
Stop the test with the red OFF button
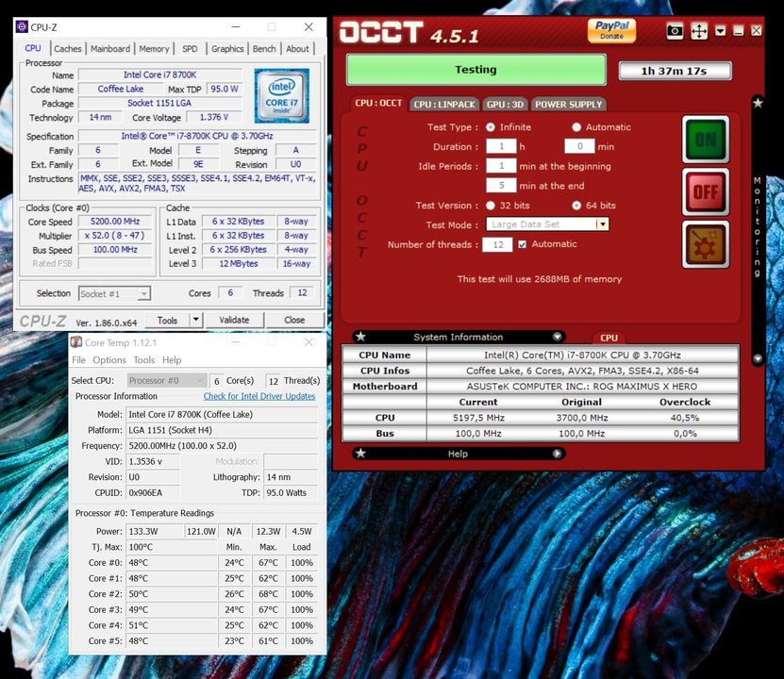tap(706, 191)
